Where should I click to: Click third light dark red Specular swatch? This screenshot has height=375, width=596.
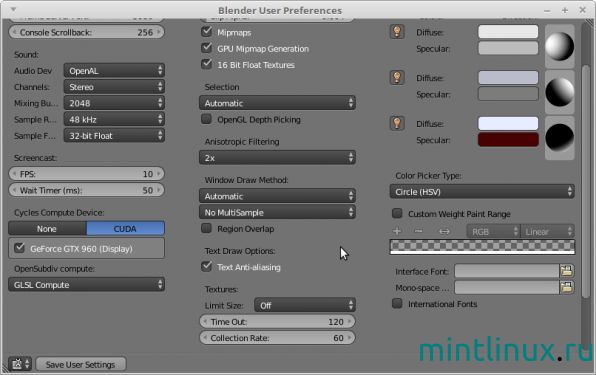click(x=508, y=140)
